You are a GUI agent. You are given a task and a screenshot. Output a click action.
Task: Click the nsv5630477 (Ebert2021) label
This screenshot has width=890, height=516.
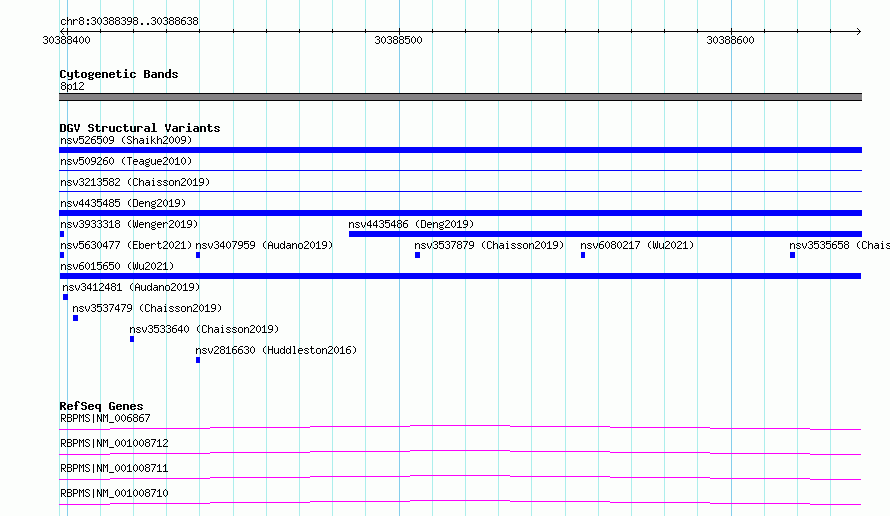(x=126, y=245)
